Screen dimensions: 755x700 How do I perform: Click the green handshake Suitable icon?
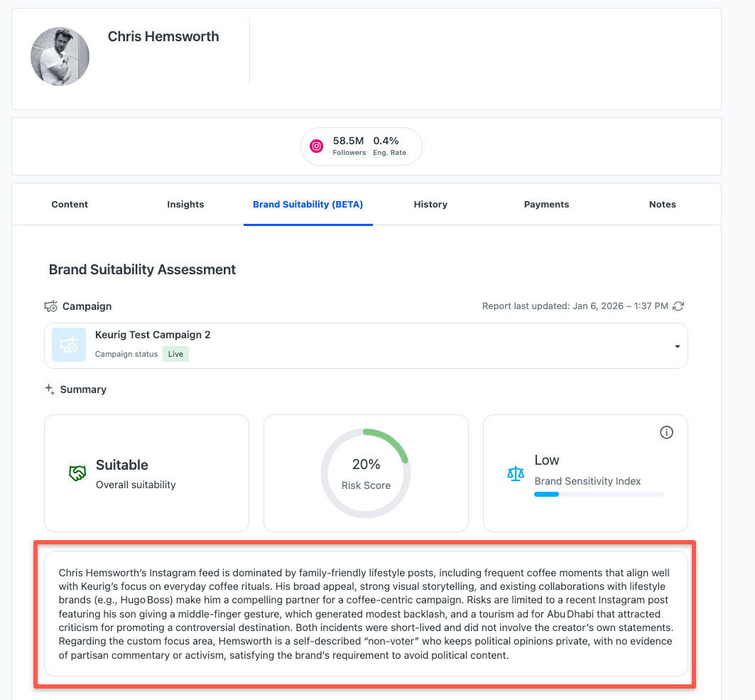pyautogui.click(x=77, y=473)
